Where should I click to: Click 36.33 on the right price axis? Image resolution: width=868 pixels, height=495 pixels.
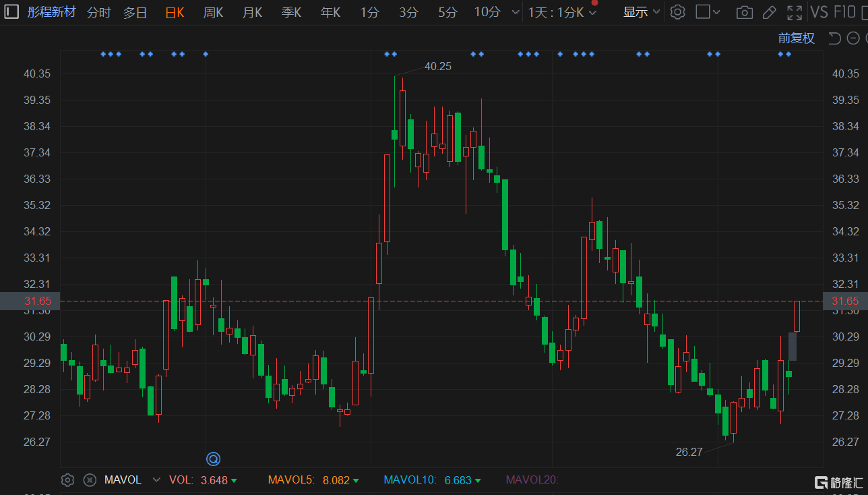(846, 179)
